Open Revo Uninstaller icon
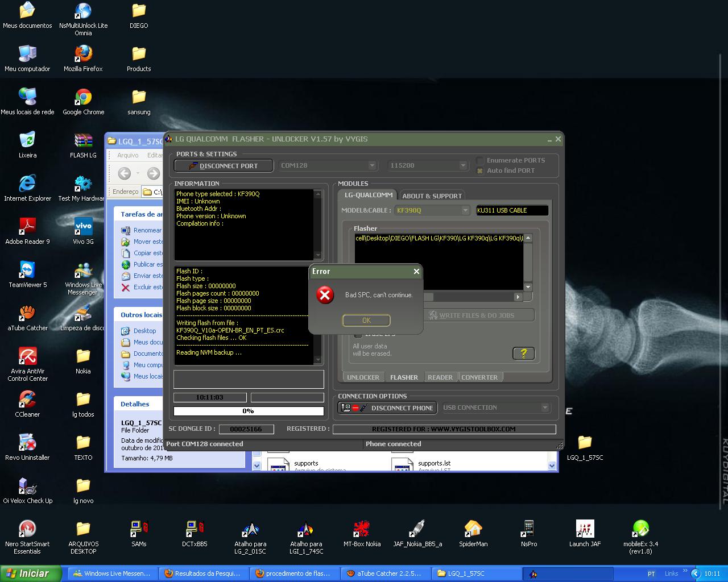The width and height of the screenshot is (728, 582). [27, 447]
